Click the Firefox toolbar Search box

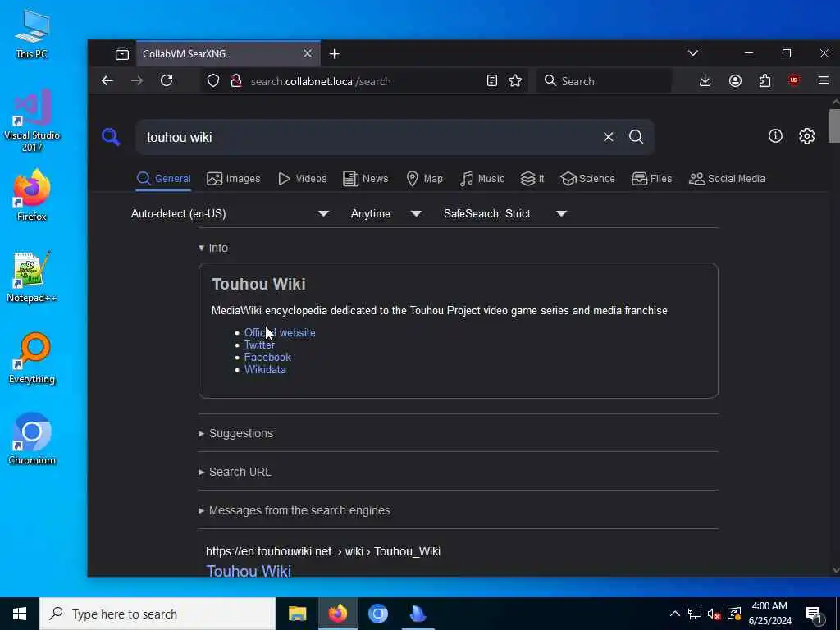605,81
